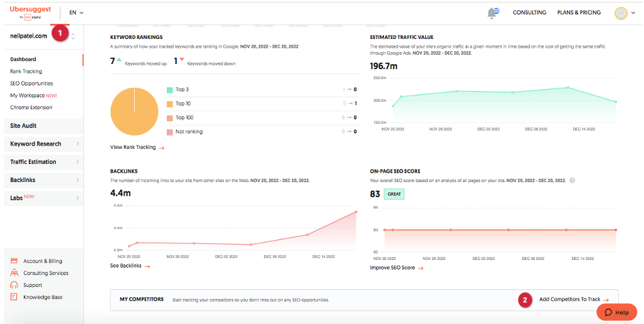
Task: Click the Support headset icon
Action: (14, 285)
